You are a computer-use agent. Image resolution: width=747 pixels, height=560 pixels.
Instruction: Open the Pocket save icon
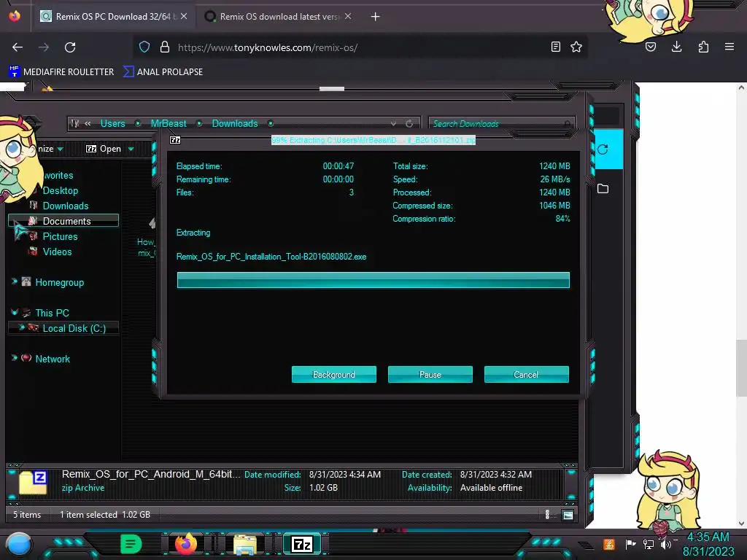pos(651,47)
